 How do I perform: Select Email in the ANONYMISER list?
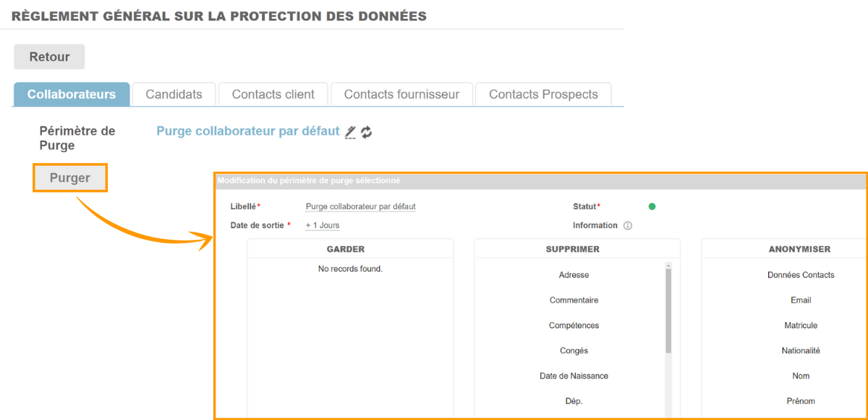click(801, 300)
